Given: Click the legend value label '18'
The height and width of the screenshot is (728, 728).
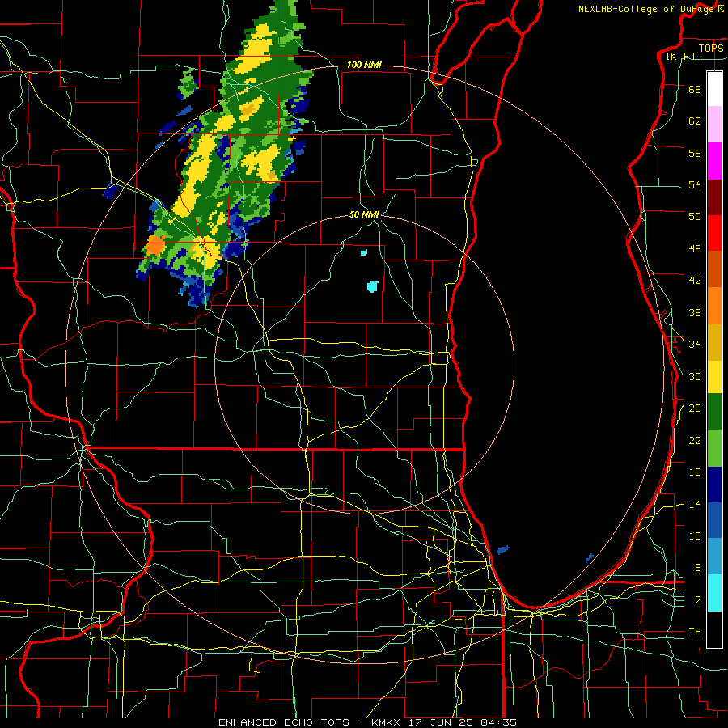Looking at the screenshot, I should pyautogui.click(x=695, y=472).
